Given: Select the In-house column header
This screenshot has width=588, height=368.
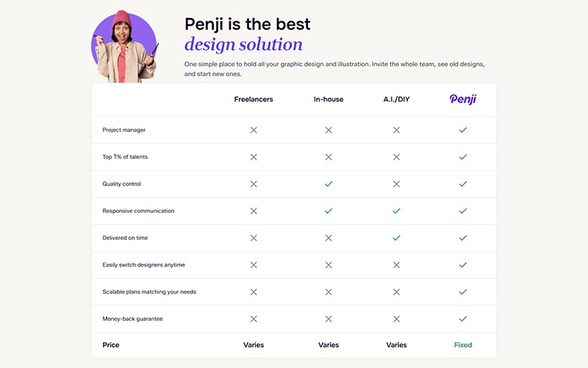Looking at the screenshot, I should coord(329,99).
